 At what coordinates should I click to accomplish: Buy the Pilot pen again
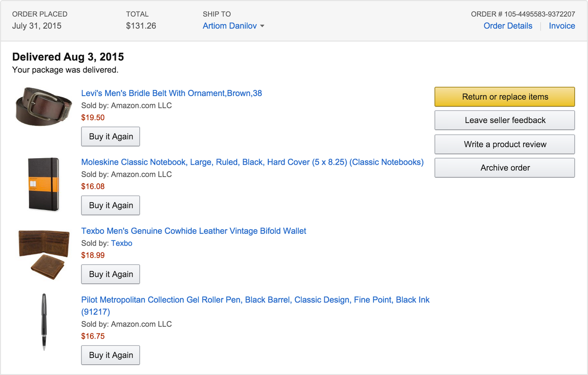point(111,355)
